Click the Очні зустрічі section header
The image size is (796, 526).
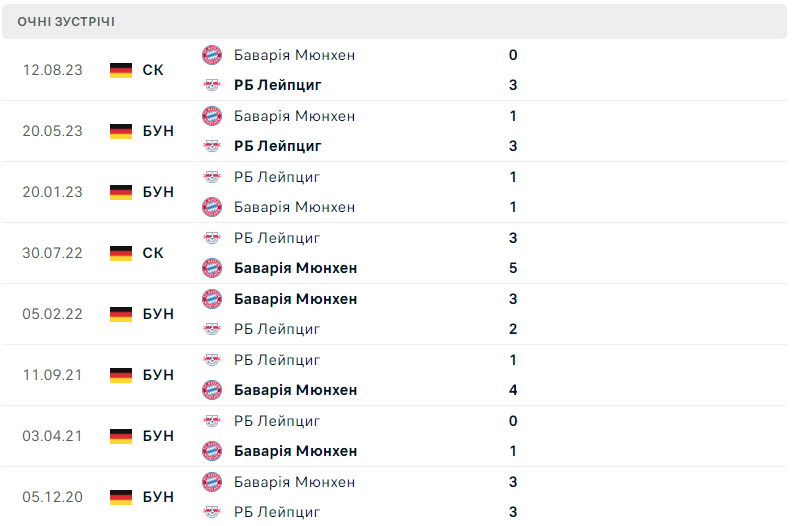coord(66,21)
